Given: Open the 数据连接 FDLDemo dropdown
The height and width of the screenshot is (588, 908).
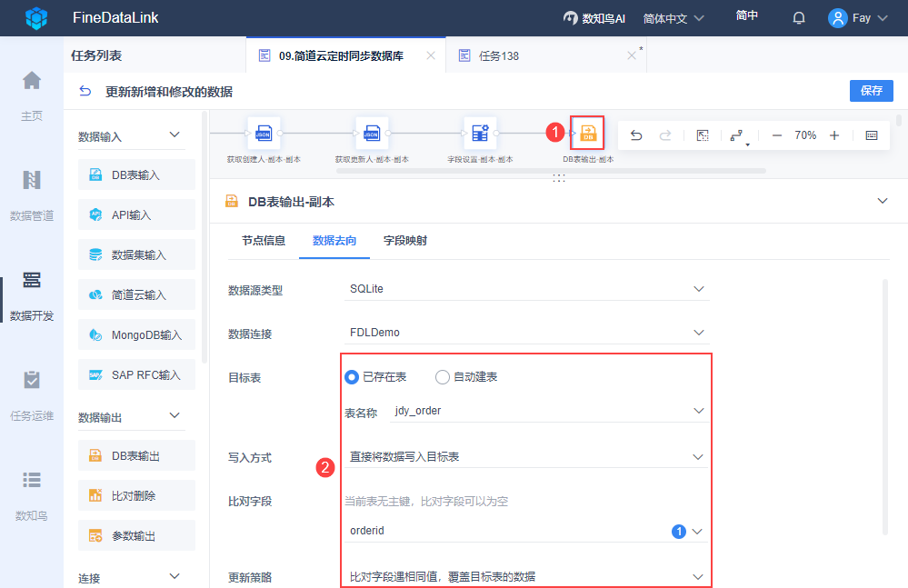Looking at the screenshot, I should point(527,333).
